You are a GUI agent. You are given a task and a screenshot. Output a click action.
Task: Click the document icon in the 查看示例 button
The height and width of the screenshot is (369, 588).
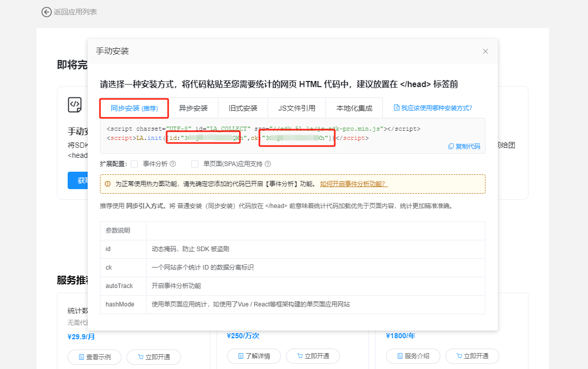(x=82, y=357)
